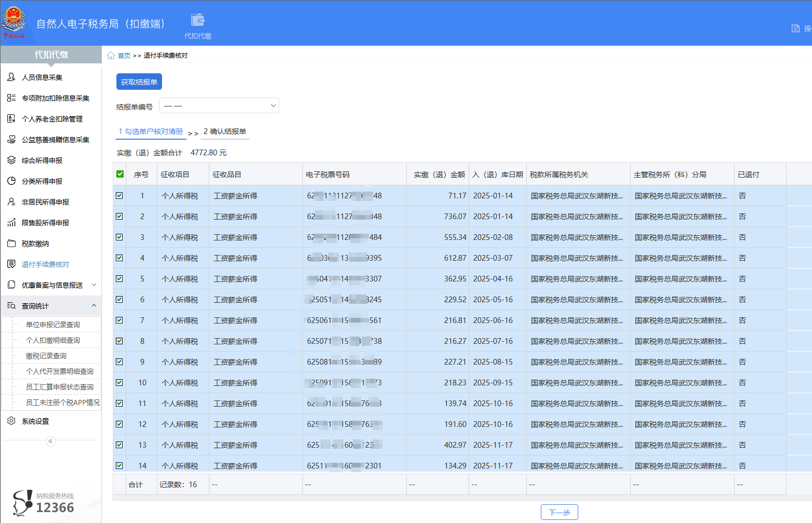
Task: Click the 退付手续费核对 document icon
Action: (11, 264)
